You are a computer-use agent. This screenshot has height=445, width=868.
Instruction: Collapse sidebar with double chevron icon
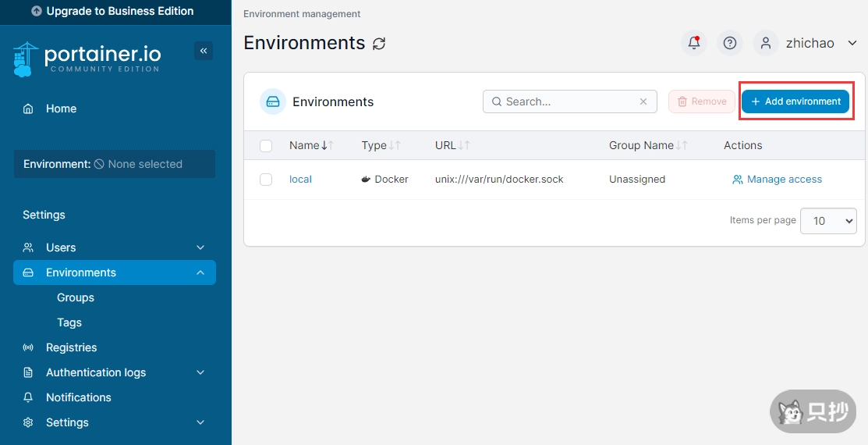204,51
